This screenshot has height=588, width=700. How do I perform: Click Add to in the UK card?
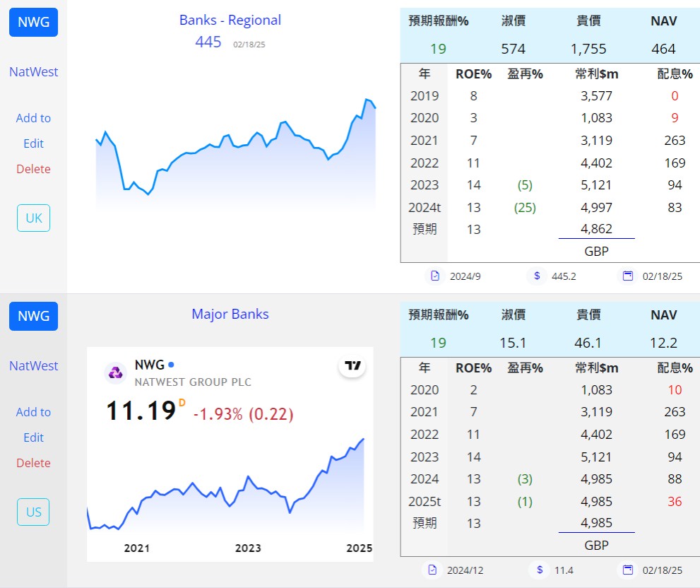(33, 118)
